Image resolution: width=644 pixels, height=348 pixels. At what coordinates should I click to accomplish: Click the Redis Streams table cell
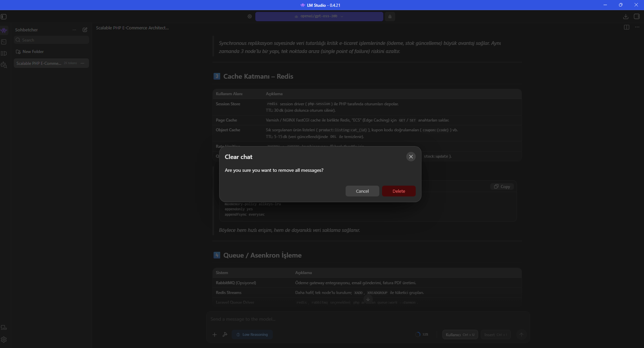point(229,293)
